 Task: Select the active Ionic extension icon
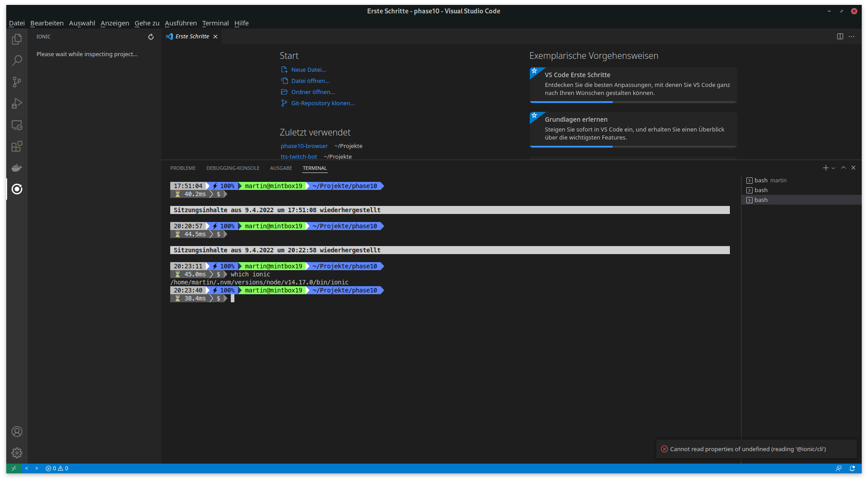[x=16, y=189]
